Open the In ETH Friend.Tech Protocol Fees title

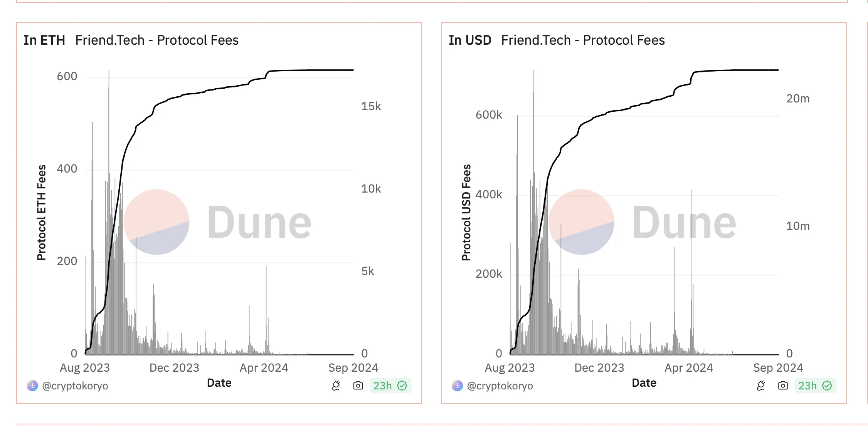click(131, 40)
